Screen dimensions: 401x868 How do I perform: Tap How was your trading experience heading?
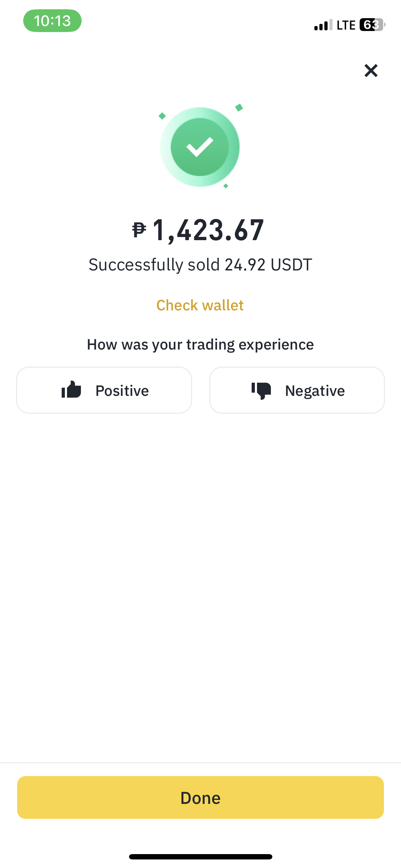(x=200, y=345)
